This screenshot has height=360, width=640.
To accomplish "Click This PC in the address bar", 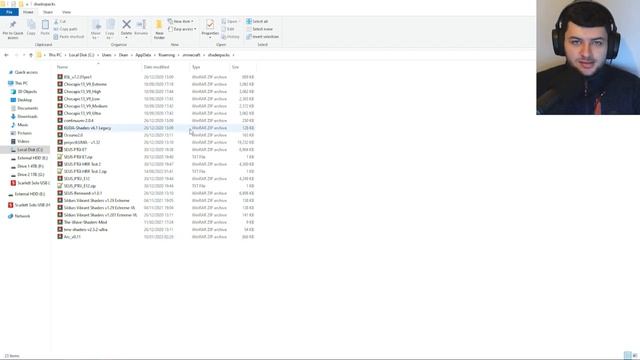I will (x=55, y=55).
